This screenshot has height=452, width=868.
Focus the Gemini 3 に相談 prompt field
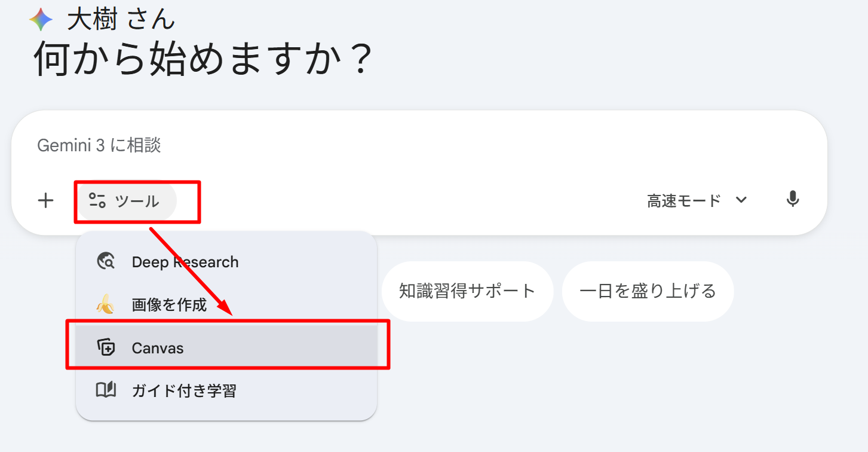[358, 145]
